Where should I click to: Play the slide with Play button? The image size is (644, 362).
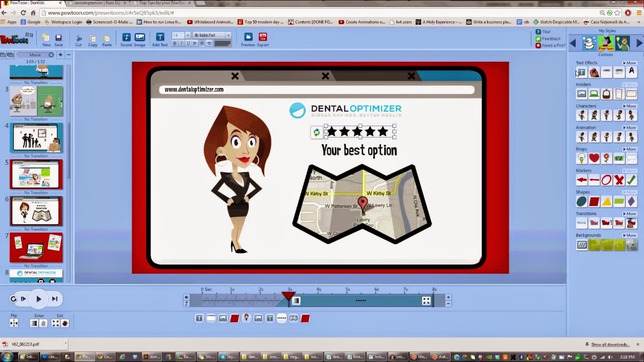coord(38,299)
